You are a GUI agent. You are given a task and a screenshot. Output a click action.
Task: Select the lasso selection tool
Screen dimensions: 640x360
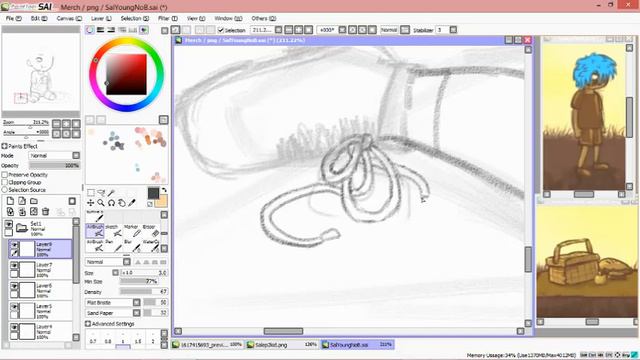[x=101, y=193]
